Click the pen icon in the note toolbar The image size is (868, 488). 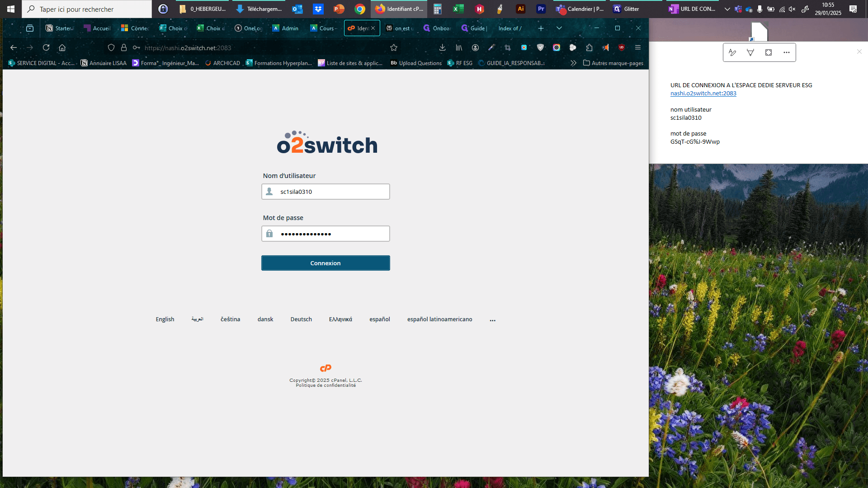tap(732, 52)
